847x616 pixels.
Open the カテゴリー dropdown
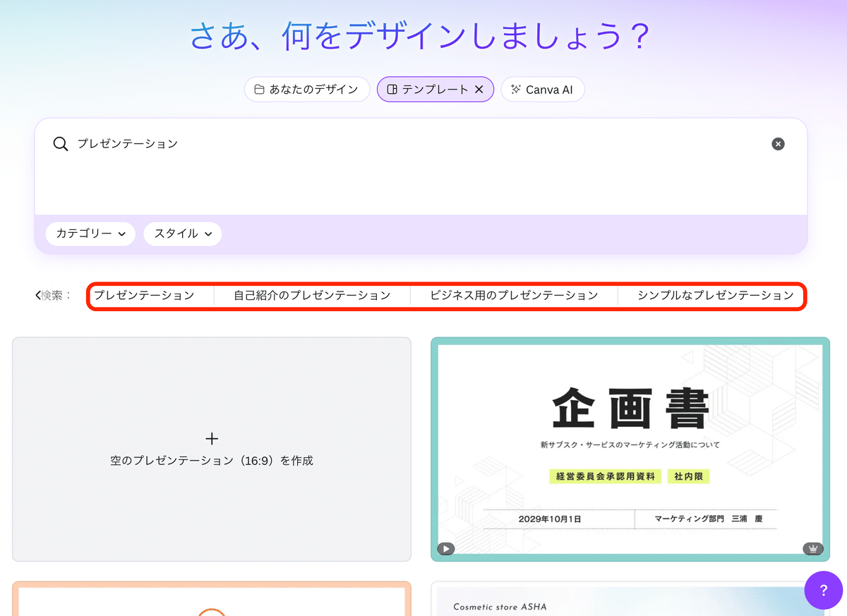(90, 234)
